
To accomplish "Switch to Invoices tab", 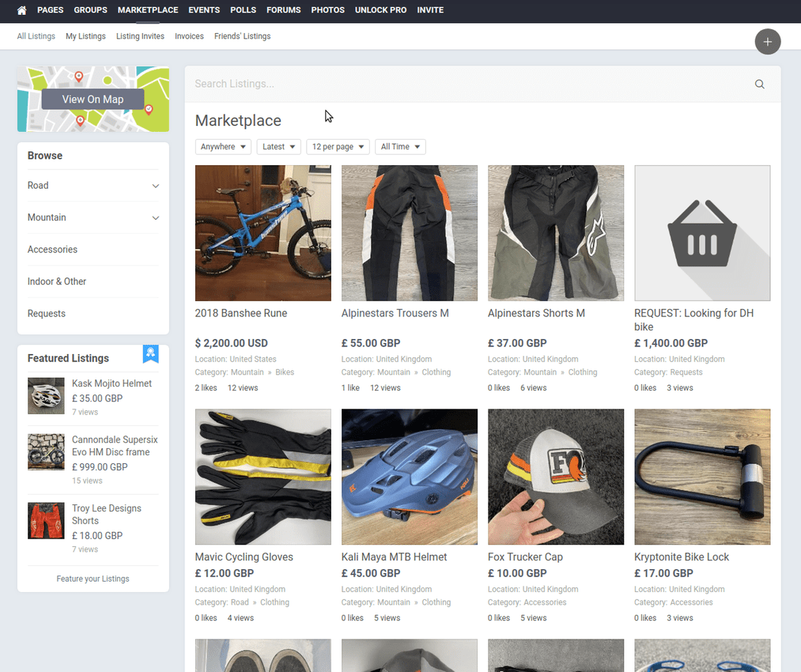I will (x=189, y=36).
